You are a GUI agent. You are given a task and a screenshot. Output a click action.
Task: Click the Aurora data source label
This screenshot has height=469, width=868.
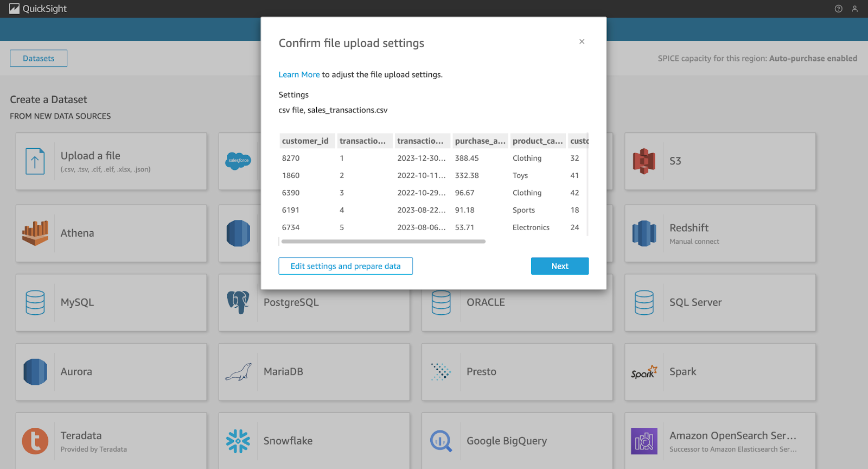(x=76, y=372)
